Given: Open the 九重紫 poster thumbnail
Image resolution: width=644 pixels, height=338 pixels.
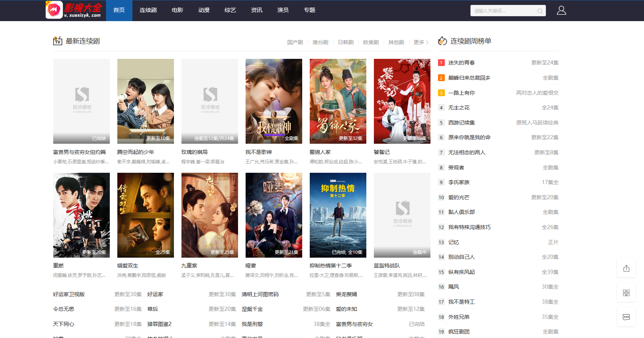Looking at the screenshot, I should 210,215.
